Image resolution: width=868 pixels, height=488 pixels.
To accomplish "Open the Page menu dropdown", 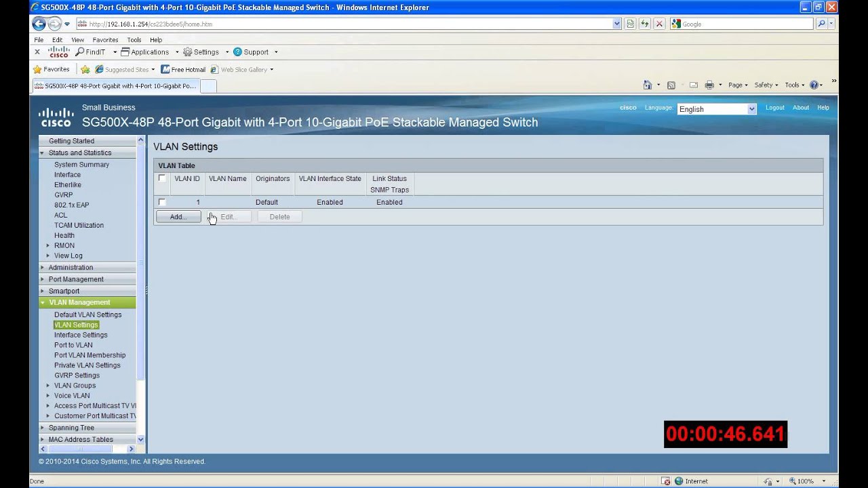I will [x=738, y=85].
